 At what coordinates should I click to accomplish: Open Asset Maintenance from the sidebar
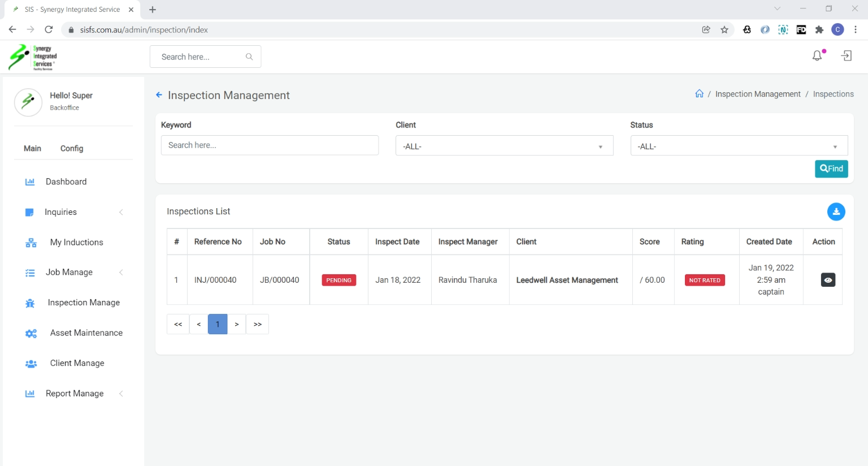(x=86, y=333)
